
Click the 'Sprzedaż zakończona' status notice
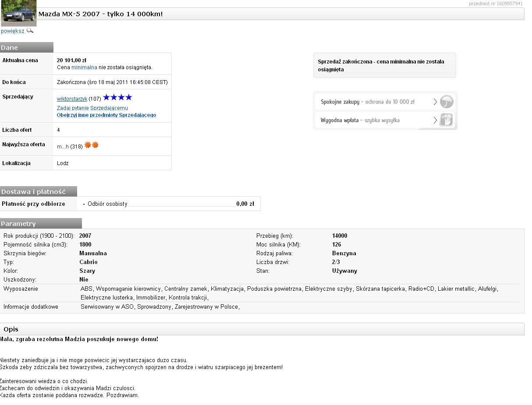coord(385,65)
